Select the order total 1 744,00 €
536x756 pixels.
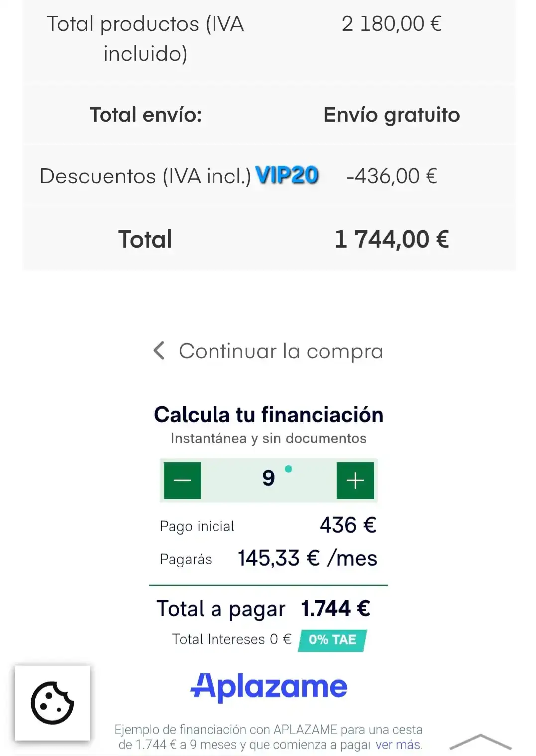point(392,239)
